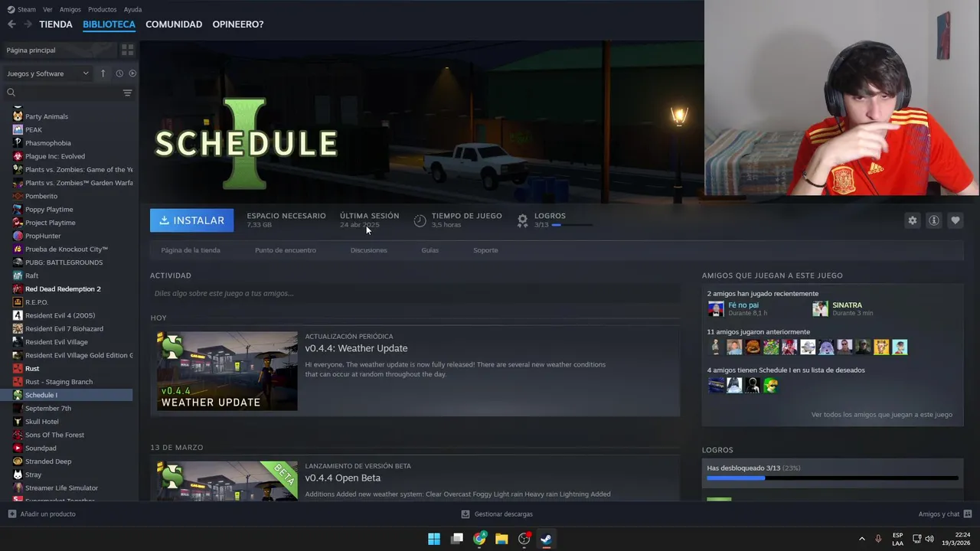This screenshot has height=551, width=980.
Task: Open the v0.4.4: Weather Update headline
Action: point(356,348)
